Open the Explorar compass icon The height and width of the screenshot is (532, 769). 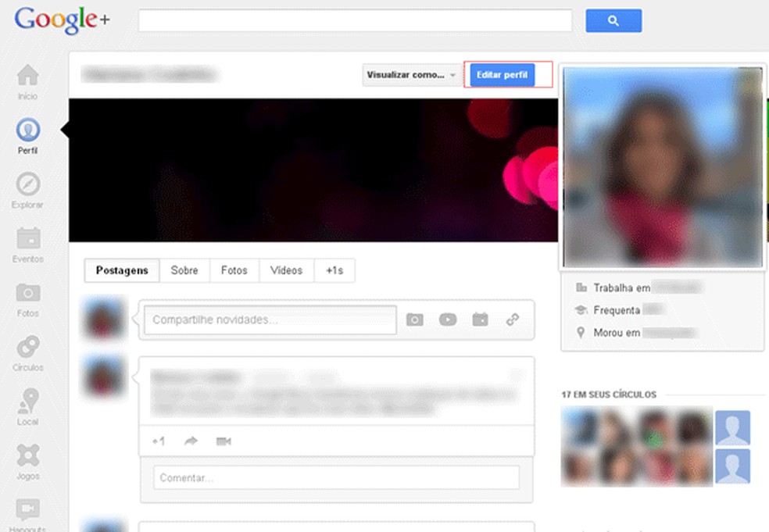coord(28,184)
